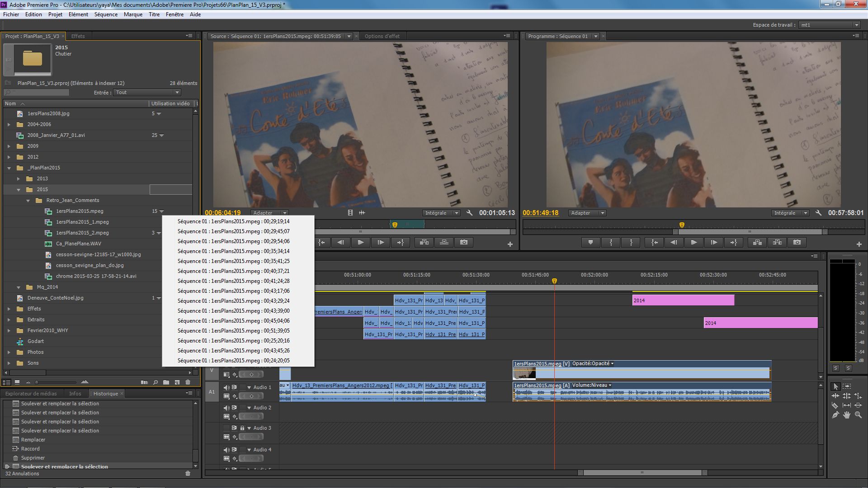
Task: Select the Slide tool
Action: coord(858,405)
